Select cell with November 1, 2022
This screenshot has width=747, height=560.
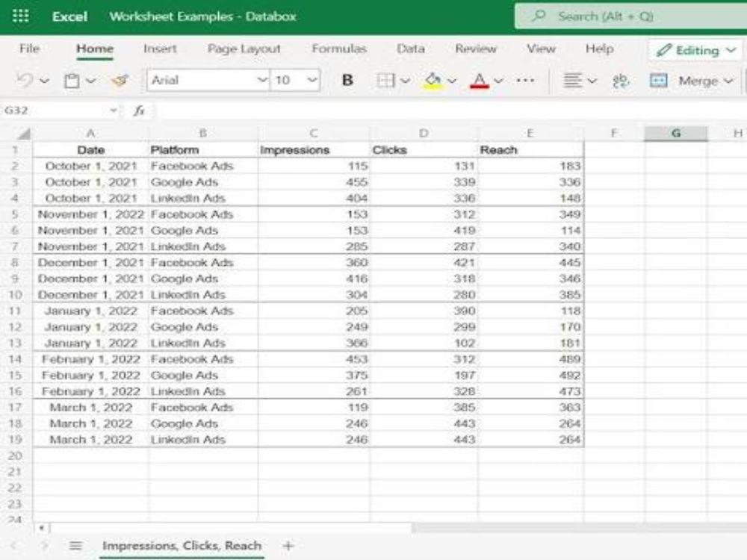click(x=90, y=214)
